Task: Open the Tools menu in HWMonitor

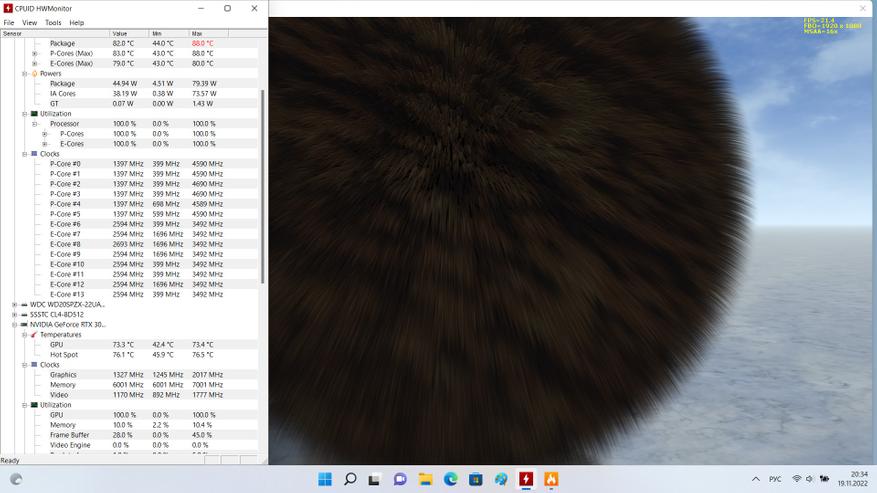Action: click(53, 23)
